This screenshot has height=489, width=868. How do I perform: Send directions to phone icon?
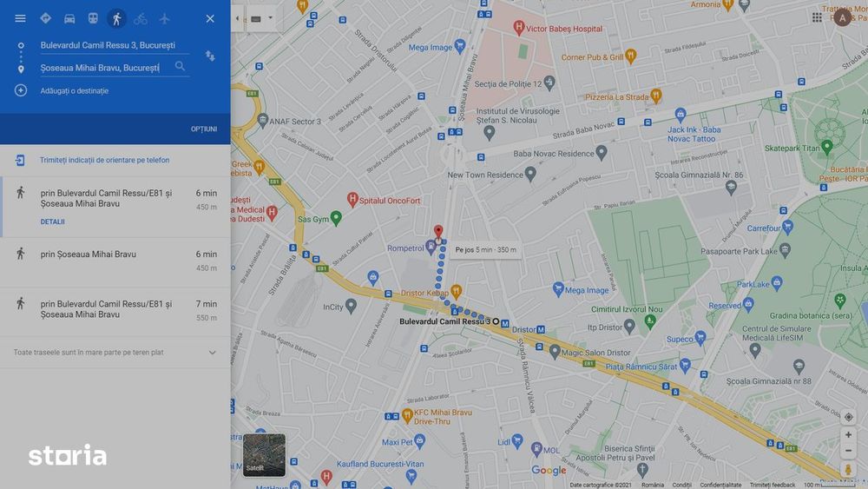[x=20, y=160]
